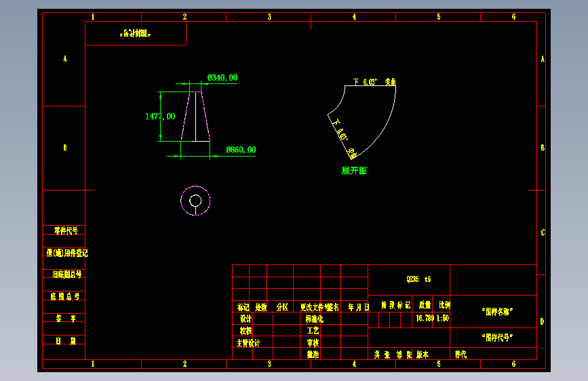Click the 校核 row label
This screenshot has width=588, height=381.
[x=246, y=331]
